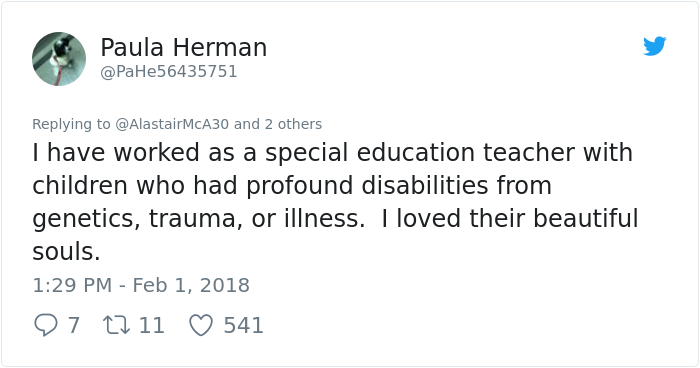The height and width of the screenshot is (368, 700).
Task: Click the "and 2 others" link
Action: (278, 124)
